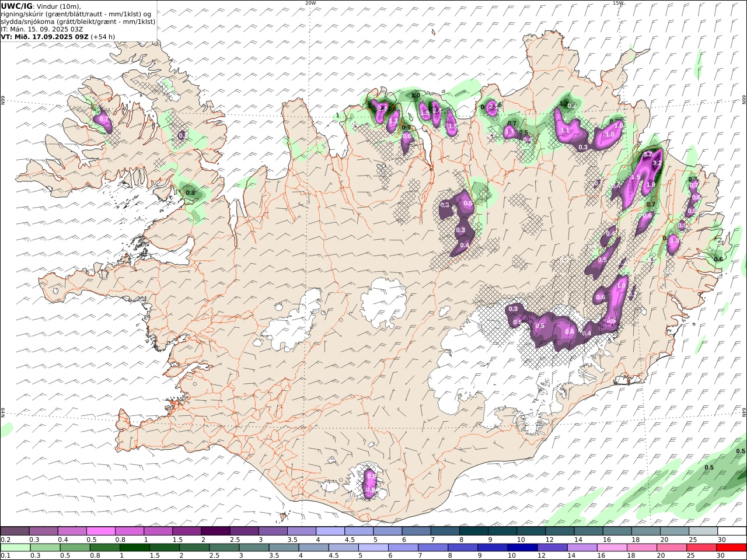Pick the white swatch after 30, top row

pos(731,531)
